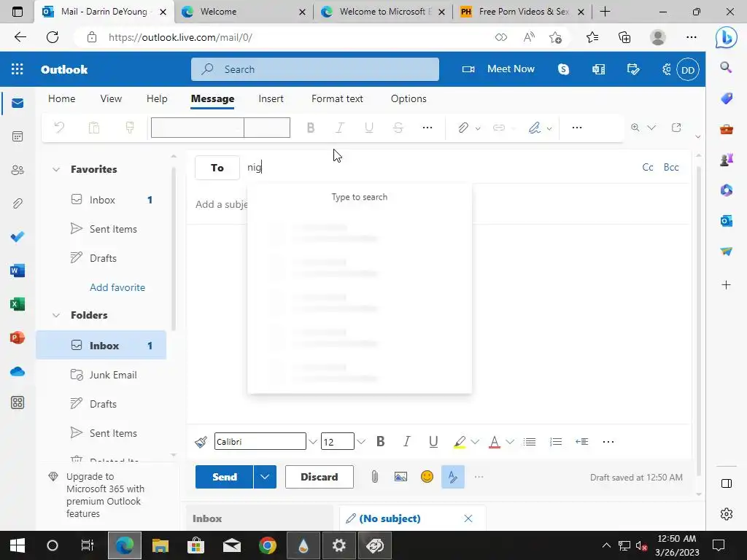Image resolution: width=747 pixels, height=560 pixels.
Task: Open To Do checkmark app
Action: [x=18, y=237]
